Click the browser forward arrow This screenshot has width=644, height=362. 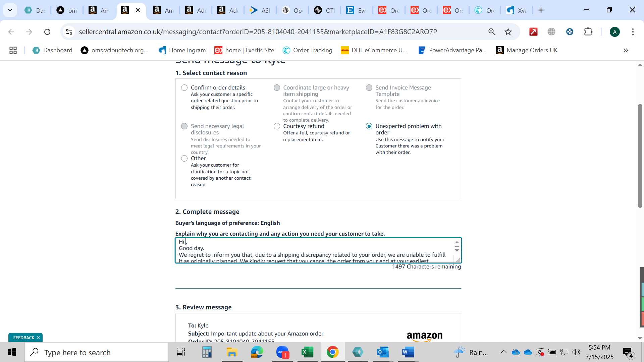[x=29, y=32]
